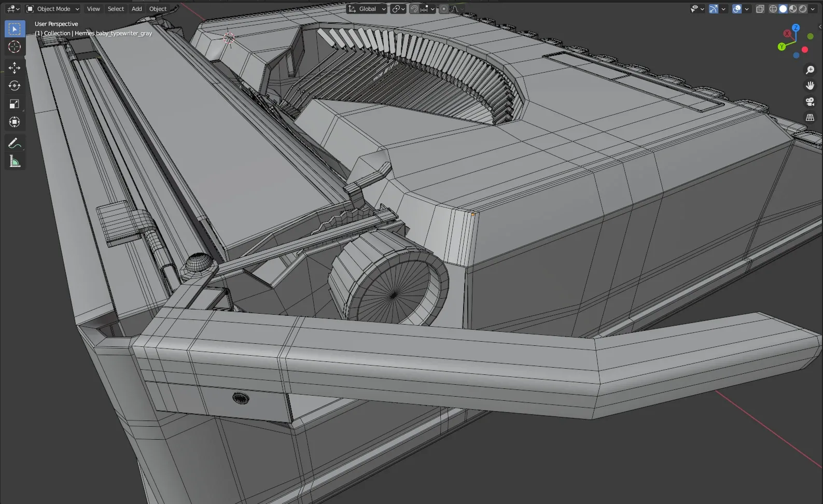Toggle viewport gizmos display

[x=714, y=9]
